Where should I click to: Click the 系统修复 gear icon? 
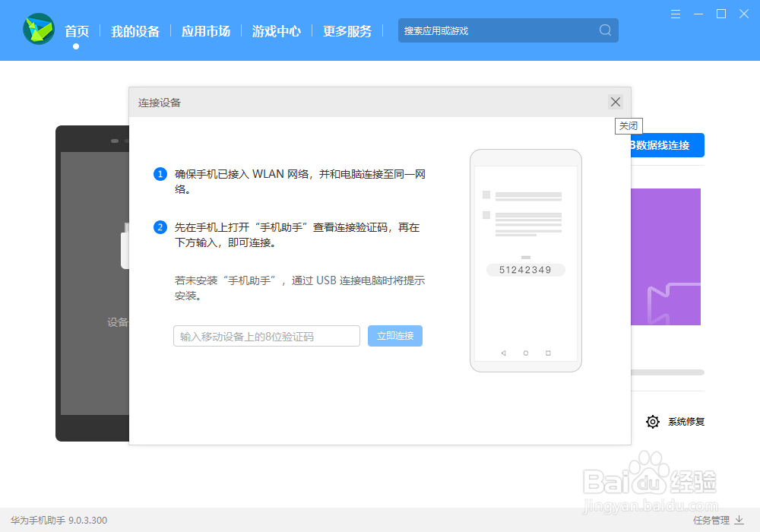pyautogui.click(x=652, y=421)
